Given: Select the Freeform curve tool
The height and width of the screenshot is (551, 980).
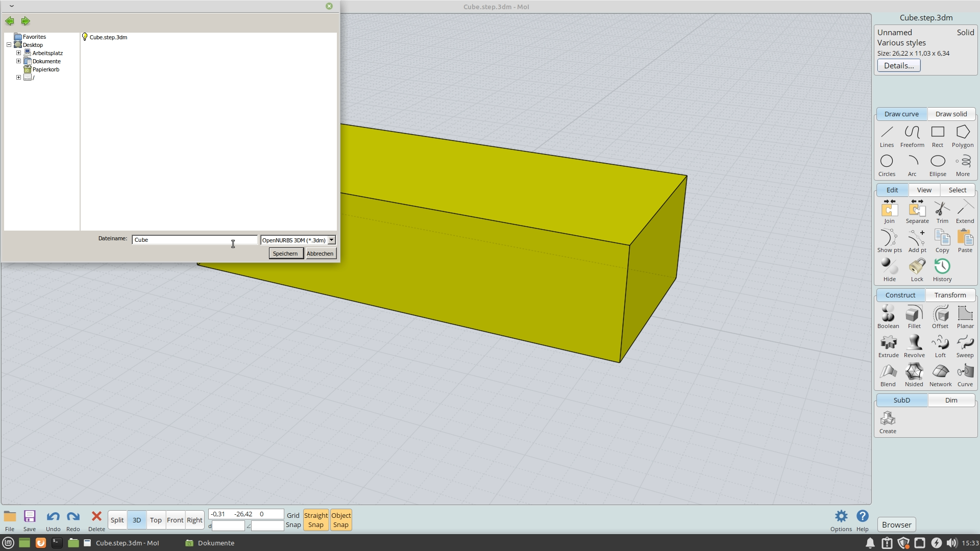Looking at the screenshot, I should (912, 136).
